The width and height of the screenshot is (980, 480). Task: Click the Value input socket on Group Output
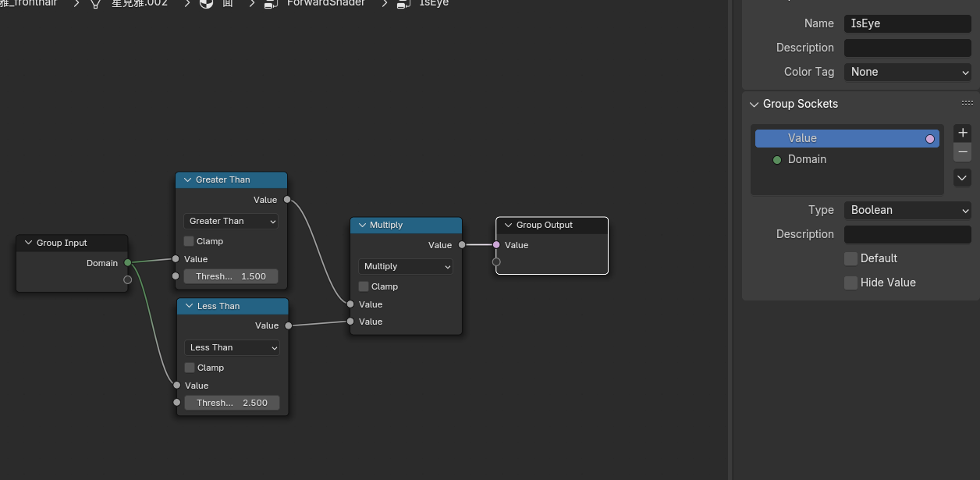click(x=496, y=245)
